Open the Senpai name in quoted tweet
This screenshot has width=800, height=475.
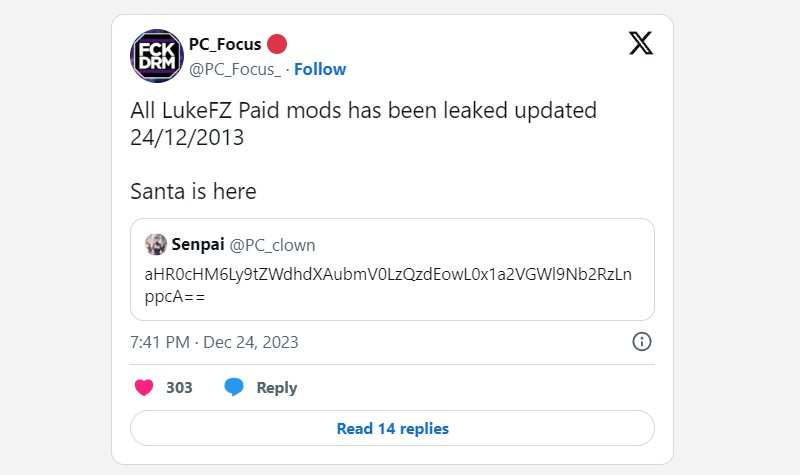197,245
